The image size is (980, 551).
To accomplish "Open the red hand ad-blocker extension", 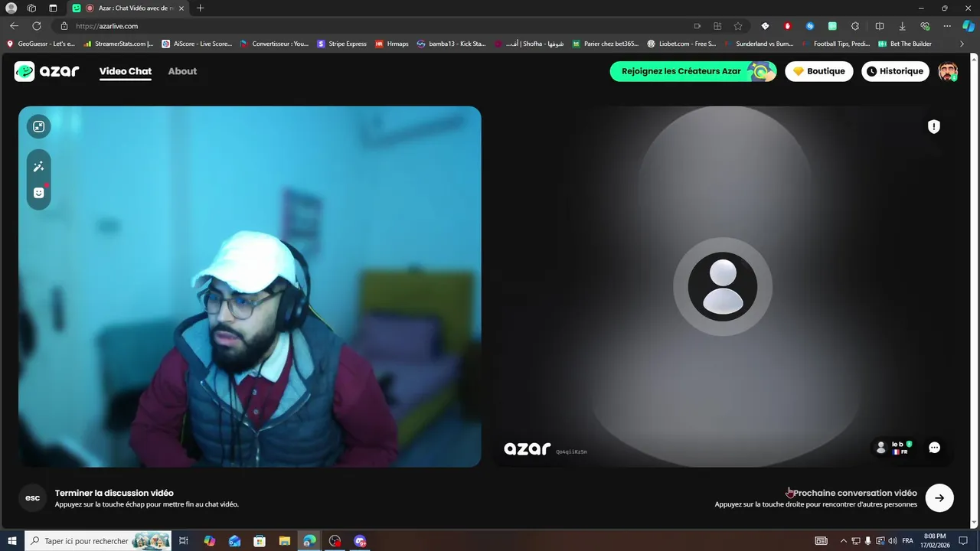I will click(787, 26).
